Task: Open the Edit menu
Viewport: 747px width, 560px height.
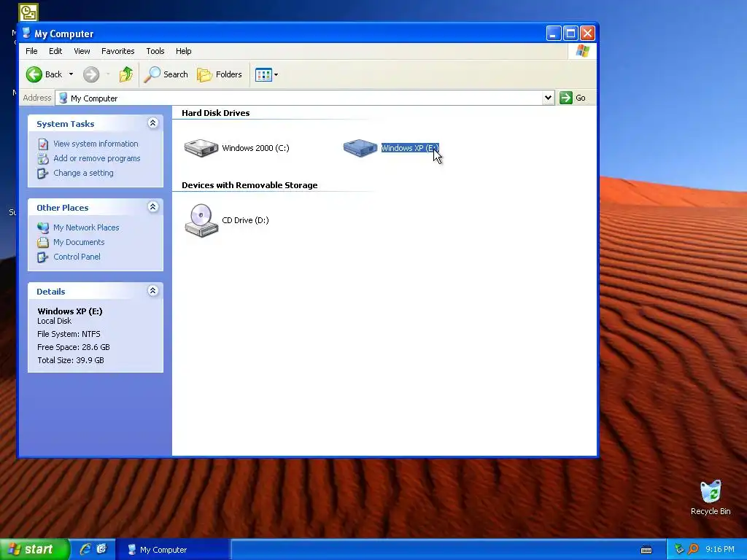Action: click(55, 51)
